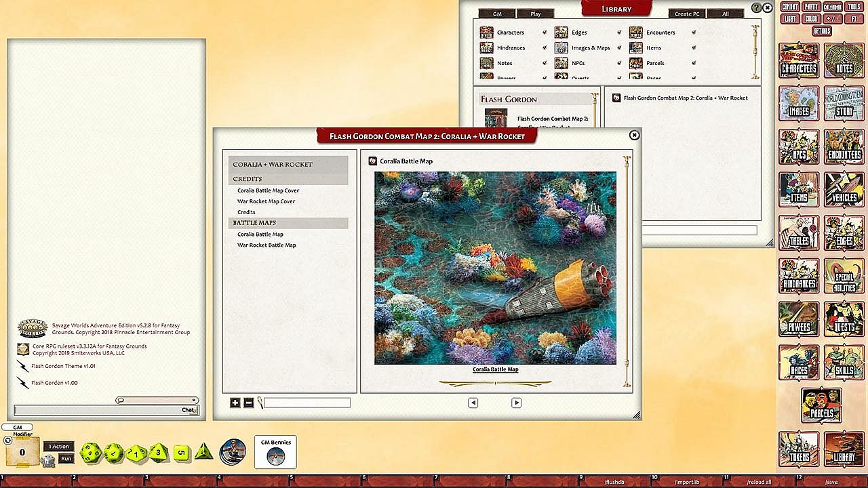Open the Edges sidebar panel
Screen dimensions: 868x488
coord(844,234)
